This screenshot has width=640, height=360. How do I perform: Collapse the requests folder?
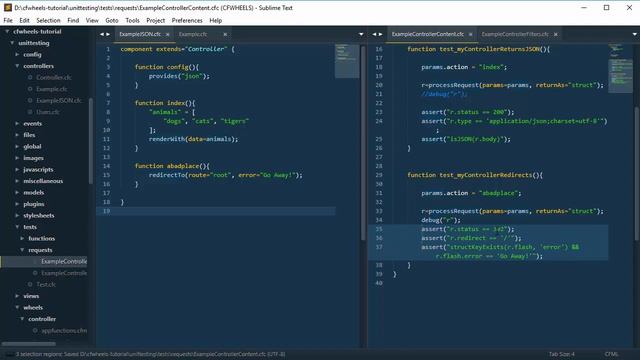(22, 250)
